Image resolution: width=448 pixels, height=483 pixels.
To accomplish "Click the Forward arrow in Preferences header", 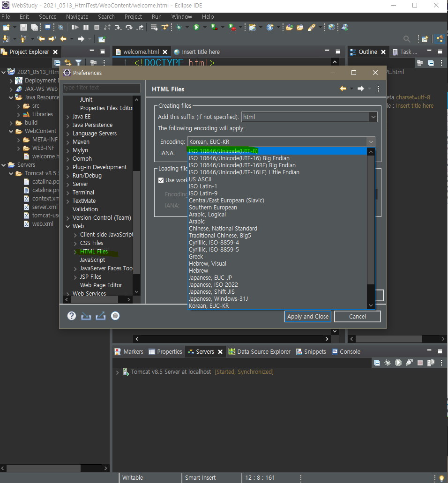I will (x=361, y=89).
